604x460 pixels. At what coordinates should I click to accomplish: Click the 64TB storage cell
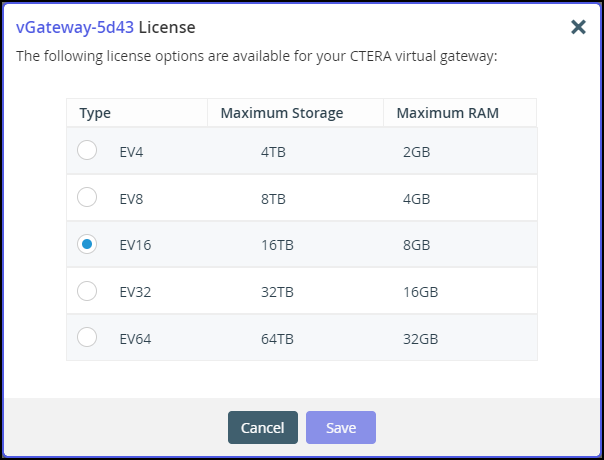(x=277, y=339)
